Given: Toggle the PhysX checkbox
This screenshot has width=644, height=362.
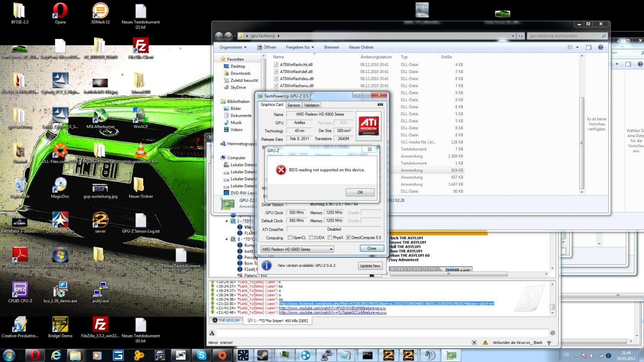Looking at the screenshot, I should click(330, 237).
